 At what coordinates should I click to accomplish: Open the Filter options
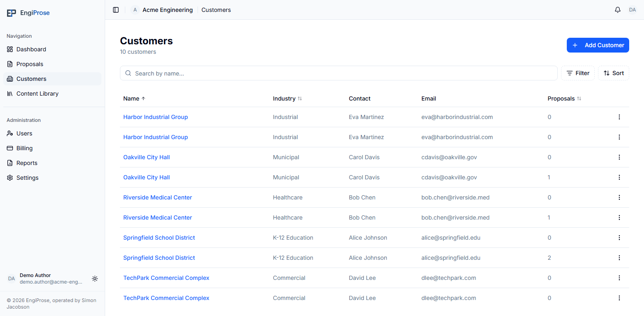point(578,73)
